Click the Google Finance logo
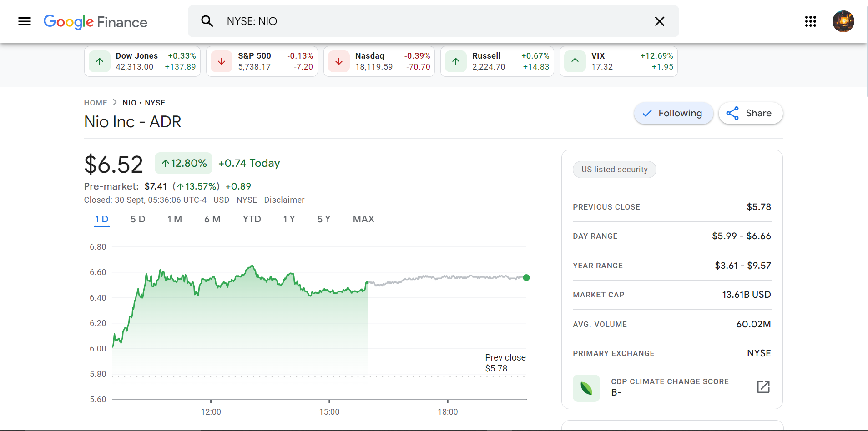Viewport: 868px width, 431px height. pos(96,22)
